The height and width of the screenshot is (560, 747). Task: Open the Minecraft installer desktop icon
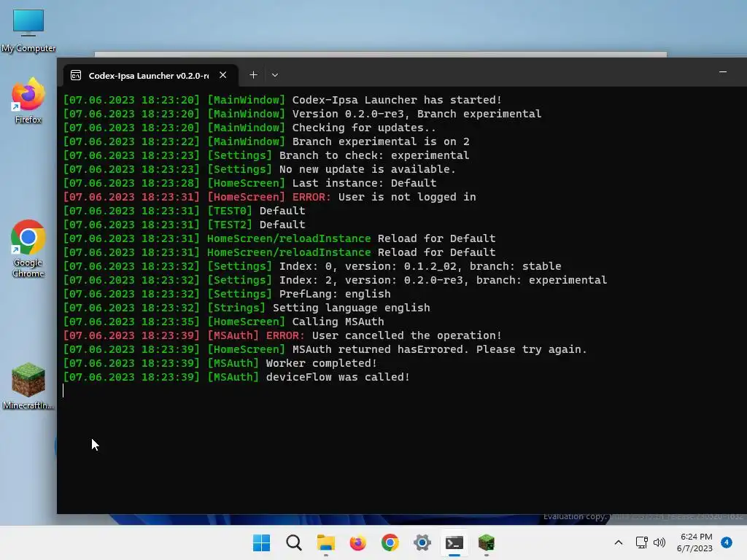tap(28, 386)
